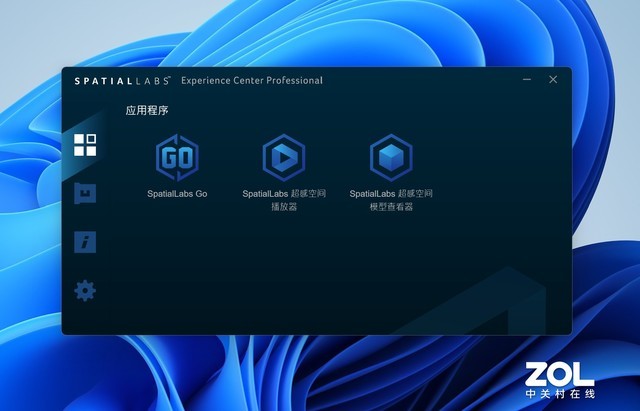
Task: Close the Experience Center Professional window
Action: (553, 79)
